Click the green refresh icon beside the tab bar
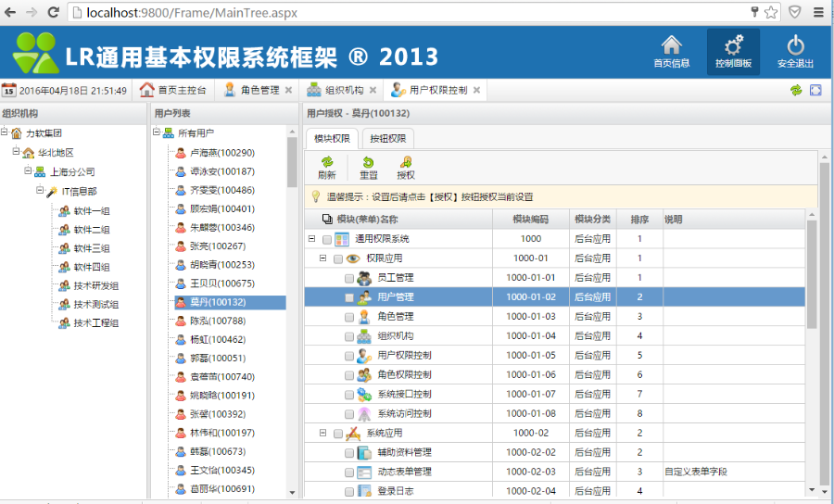 795,91
